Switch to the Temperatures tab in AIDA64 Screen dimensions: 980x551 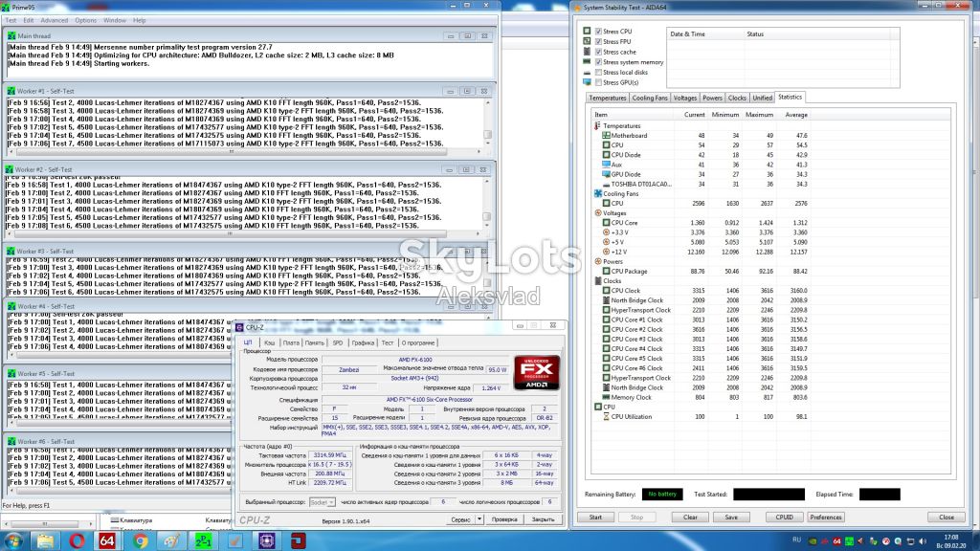pyautogui.click(x=607, y=99)
